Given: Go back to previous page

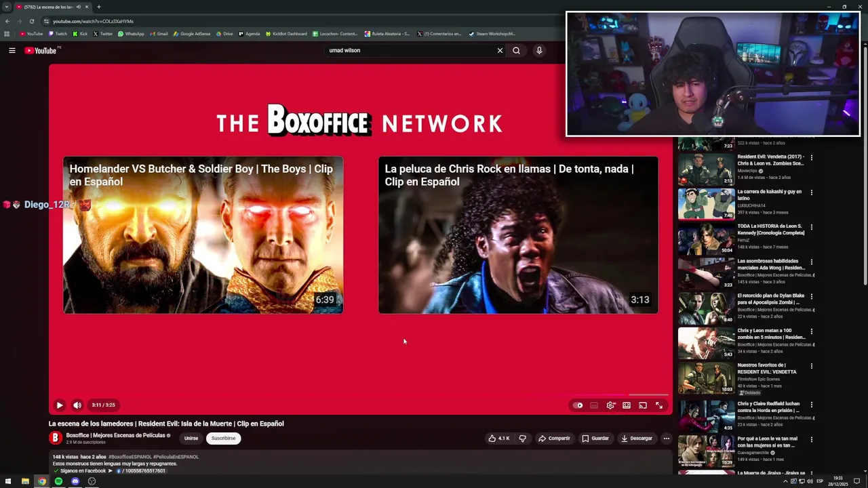Looking at the screenshot, I should point(7,21).
